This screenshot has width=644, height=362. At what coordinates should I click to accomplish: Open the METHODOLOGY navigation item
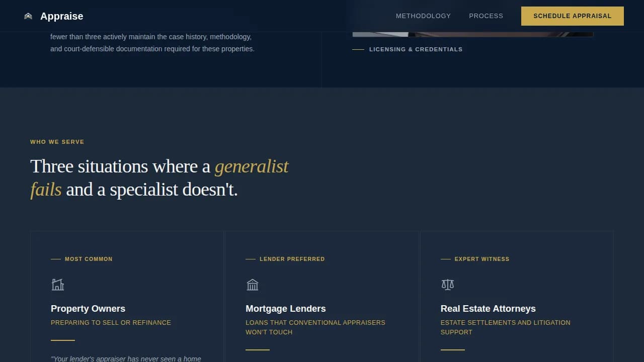423,16
